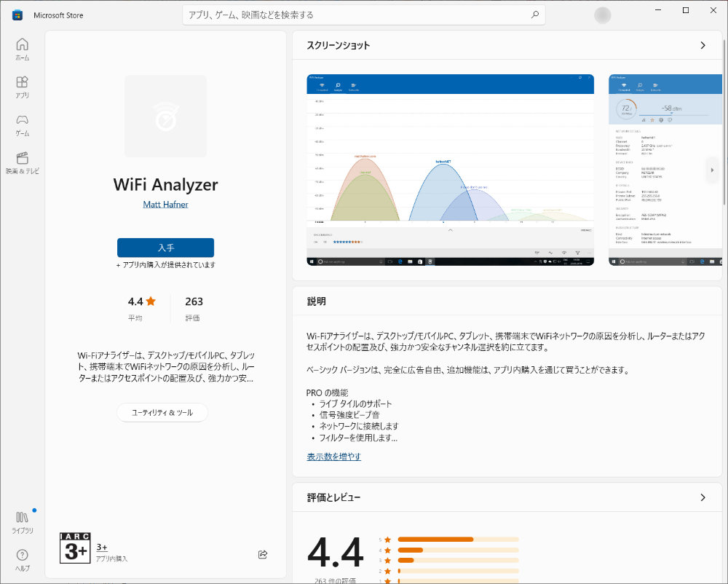Click the 説明 description heading
Image resolution: width=728 pixels, height=584 pixels.
point(316,301)
